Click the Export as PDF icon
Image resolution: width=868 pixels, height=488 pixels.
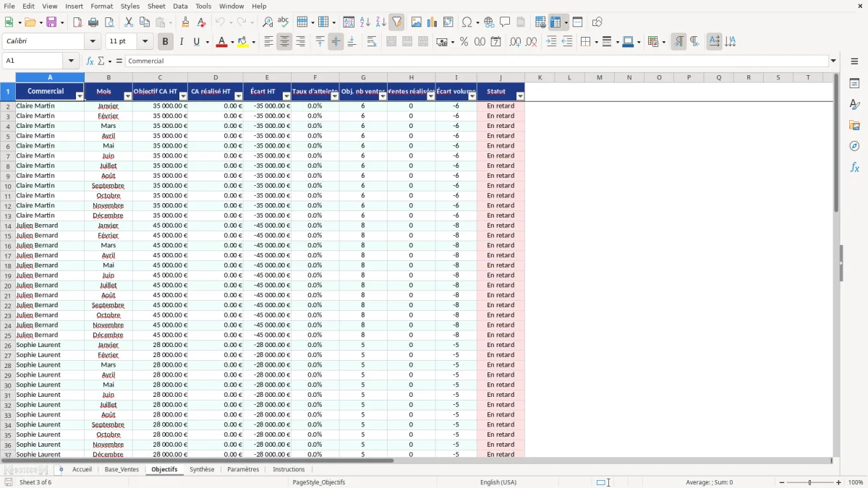click(77, 22)
